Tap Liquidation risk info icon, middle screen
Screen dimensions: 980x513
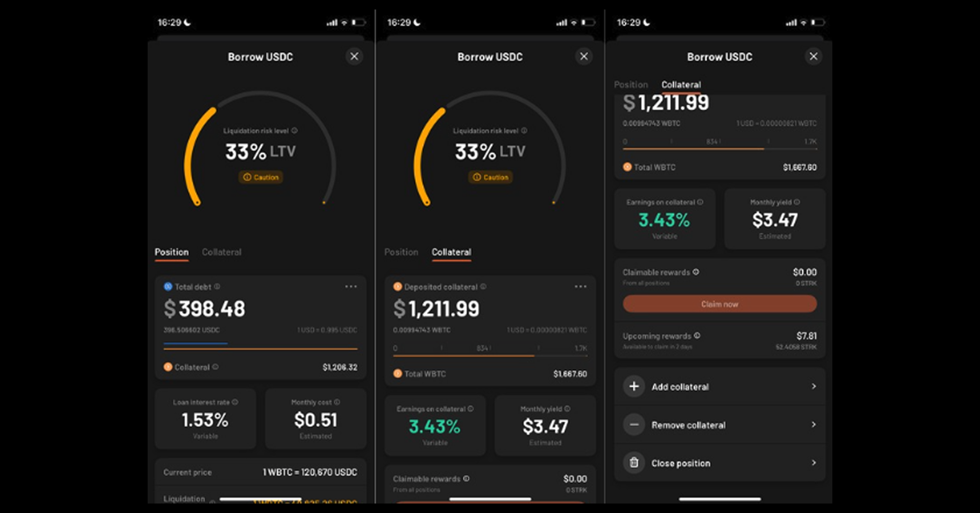pyautogui.click(x=524, y=130)
